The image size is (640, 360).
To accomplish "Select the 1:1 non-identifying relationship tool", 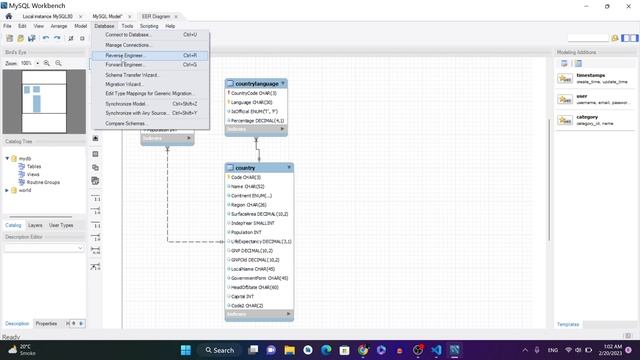I will [x=96, y=199].
